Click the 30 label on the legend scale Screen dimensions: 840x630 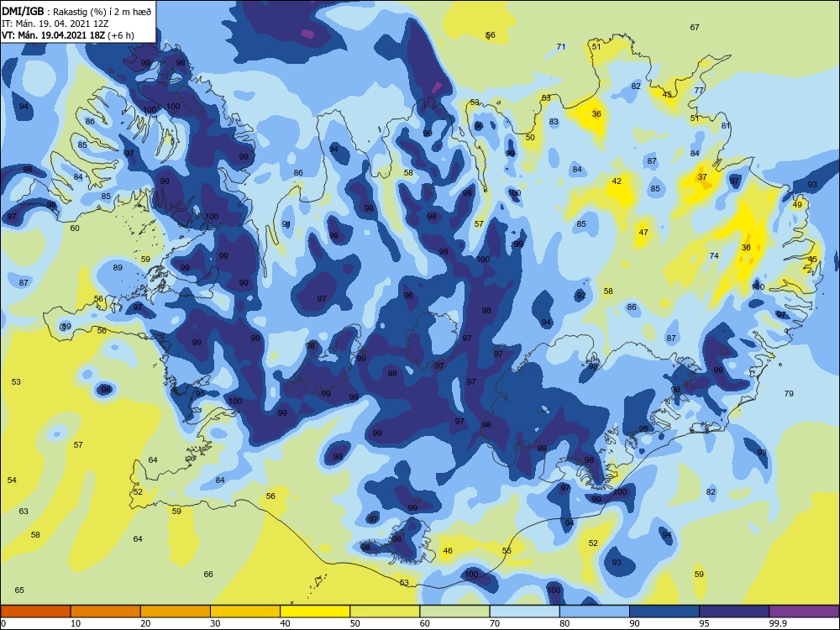(x=215, y=623)
